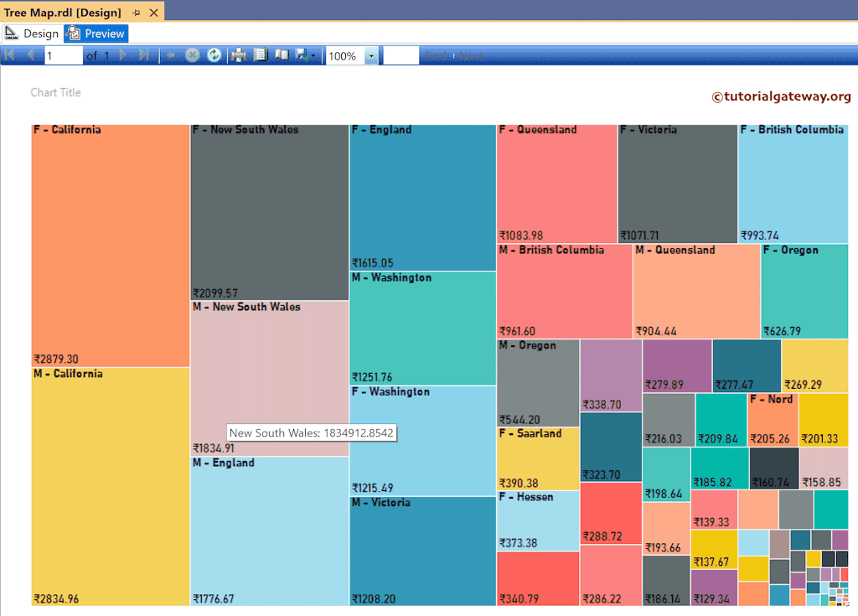Go to the first page
The height and width of the screenshot is (616, 858).
click(9, 55)
